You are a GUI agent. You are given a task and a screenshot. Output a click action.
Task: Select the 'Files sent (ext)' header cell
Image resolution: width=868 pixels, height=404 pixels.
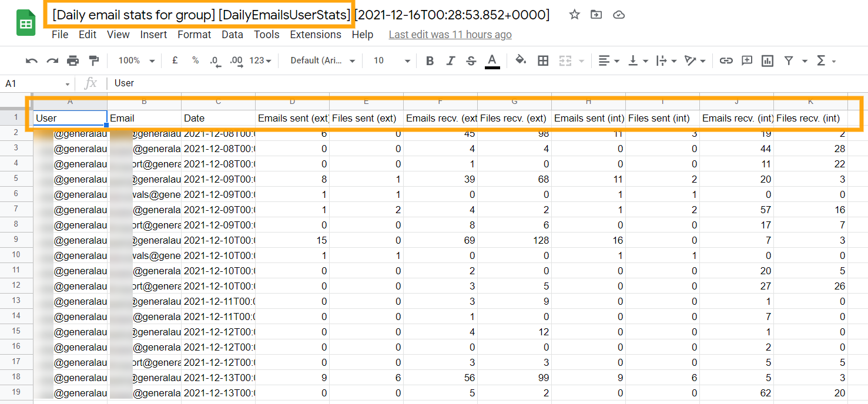[366, 118]
